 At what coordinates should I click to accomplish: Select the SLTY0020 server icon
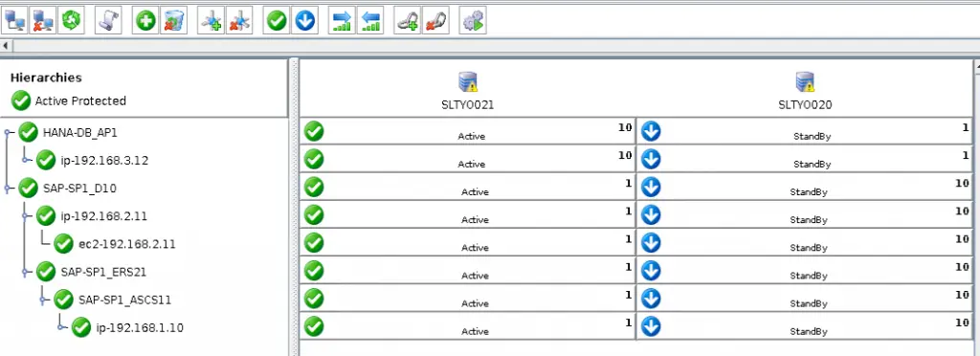pos(805,81)
